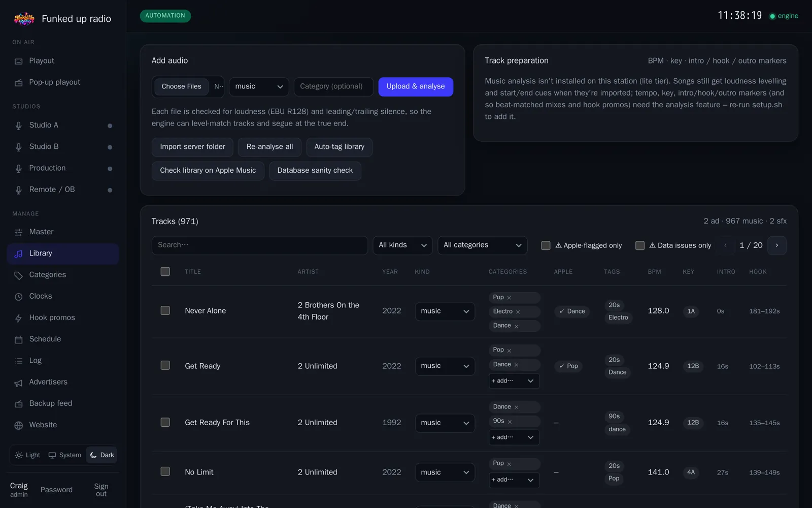Expand the add category dropdown for No Limit
This screenshot has height=508, width=812.
point(514,480)
